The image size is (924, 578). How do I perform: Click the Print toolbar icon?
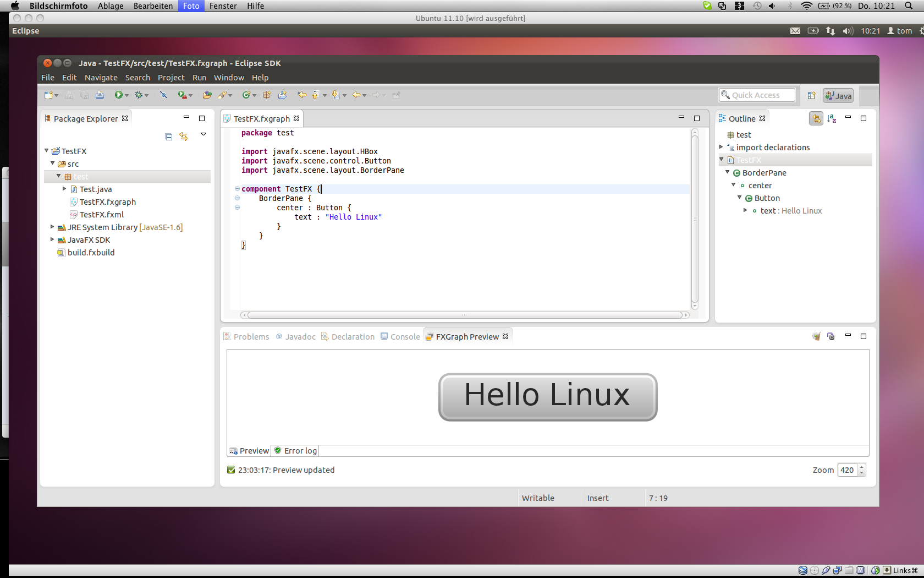(x=100, y=95)
